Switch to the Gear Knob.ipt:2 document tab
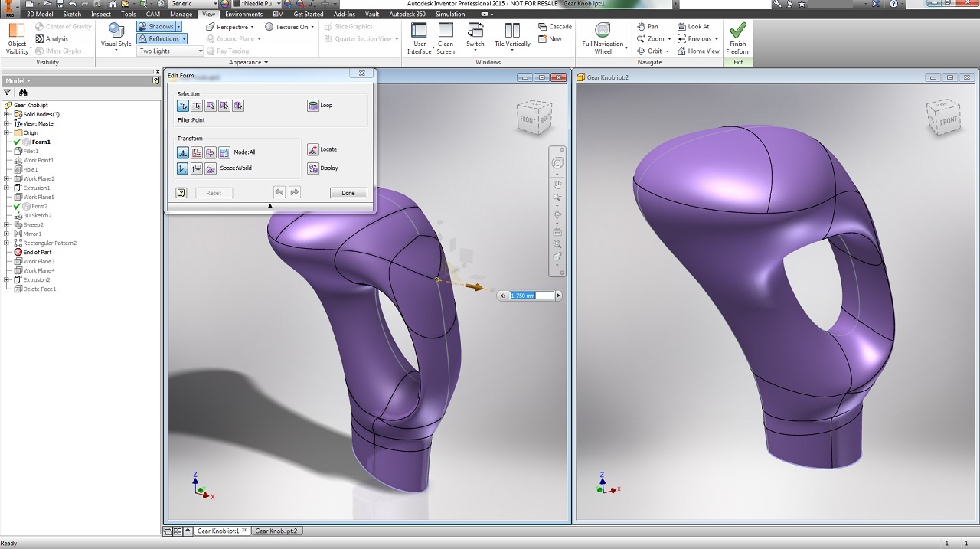980x549 pixels. (276, 531)
